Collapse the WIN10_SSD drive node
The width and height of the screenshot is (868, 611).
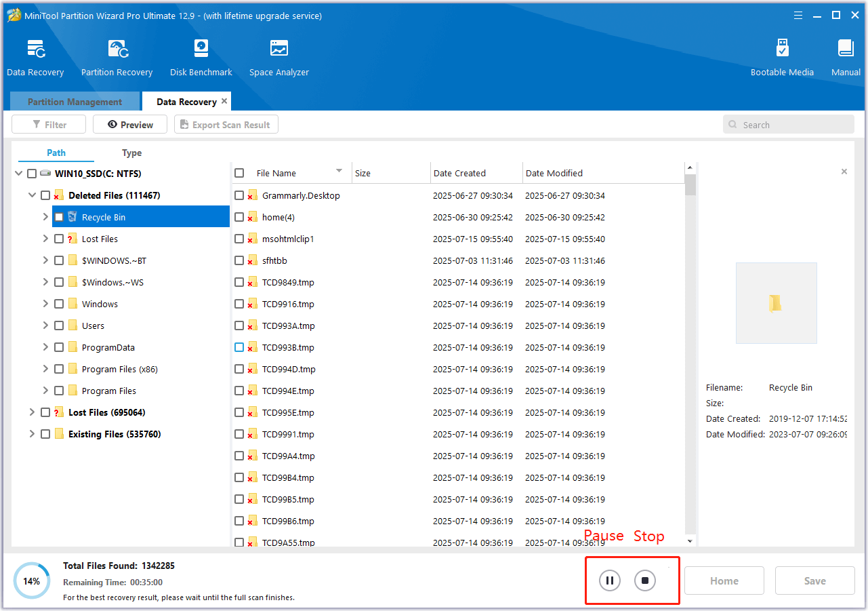click(x=18, y=174)
